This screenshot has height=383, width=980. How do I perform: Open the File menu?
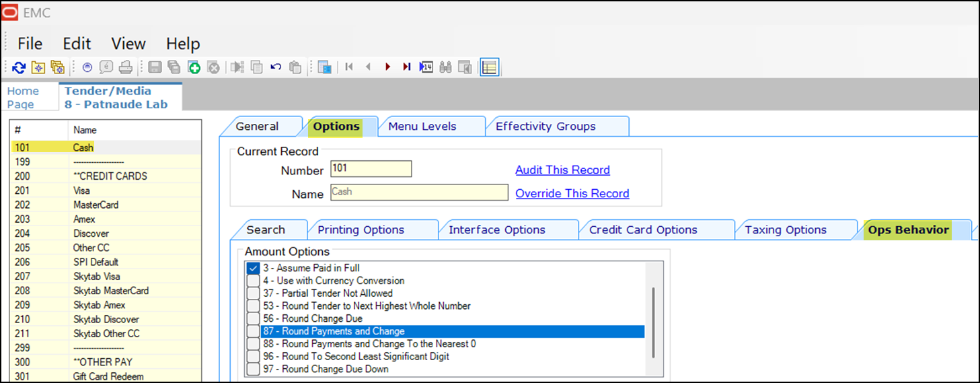click(30, 44)
